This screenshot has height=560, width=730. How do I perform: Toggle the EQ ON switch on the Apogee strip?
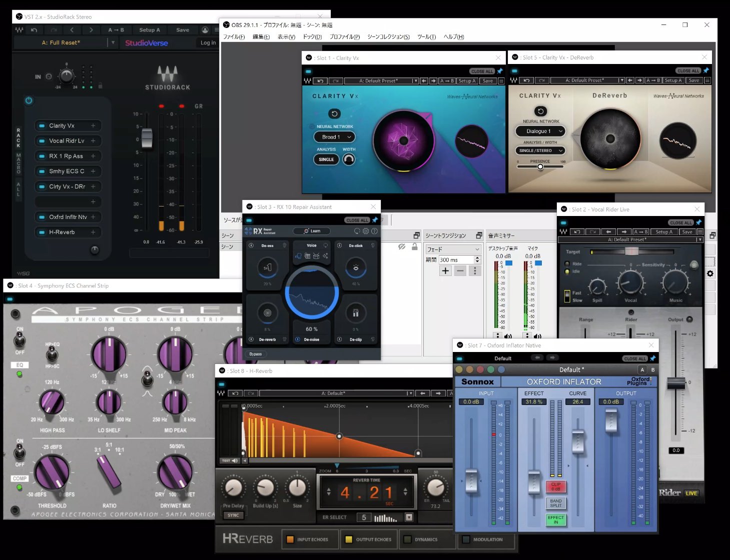point(20,338)
